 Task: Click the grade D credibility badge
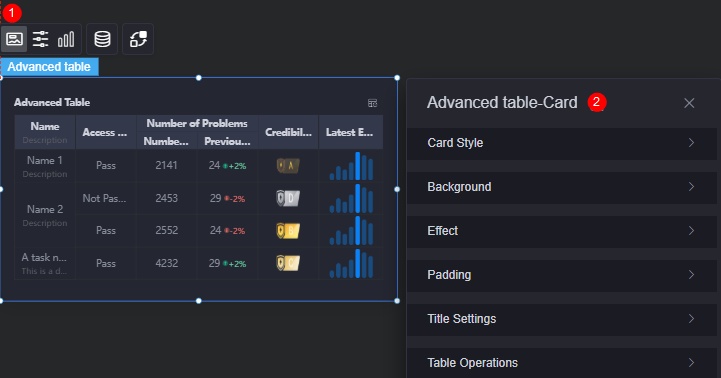(x=288, y=198)
